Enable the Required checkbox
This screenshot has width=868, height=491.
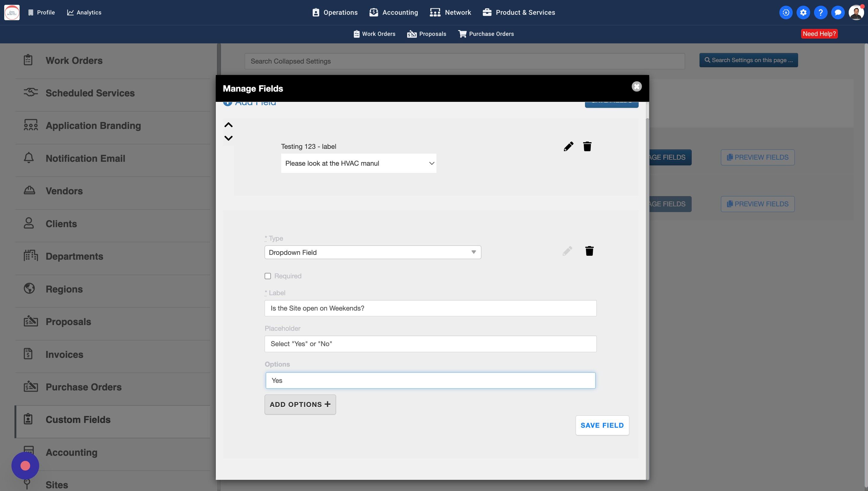[268, 276]
